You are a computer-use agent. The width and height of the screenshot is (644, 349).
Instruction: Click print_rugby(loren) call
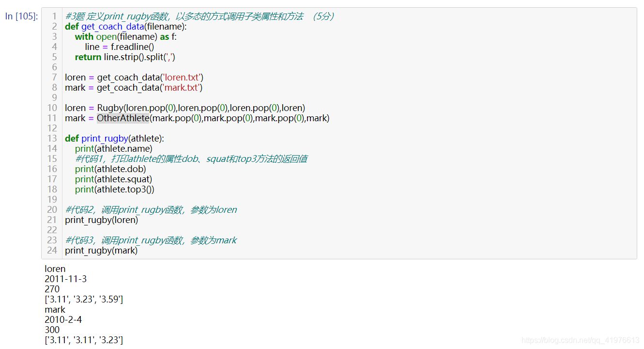click(x=102, y=220)
